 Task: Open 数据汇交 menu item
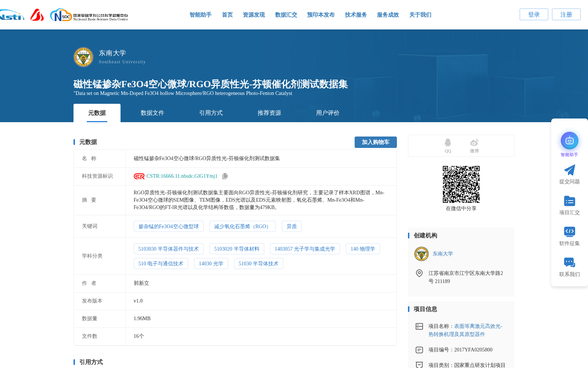(286, 15)
